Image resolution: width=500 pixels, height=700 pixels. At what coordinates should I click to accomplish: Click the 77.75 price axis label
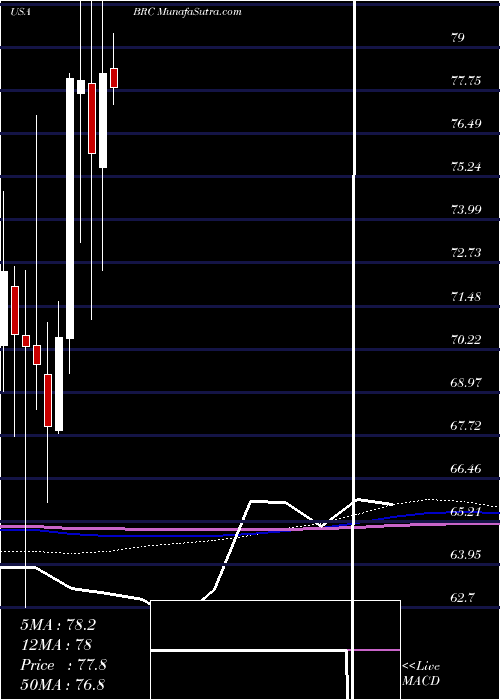tap(467, 81)
